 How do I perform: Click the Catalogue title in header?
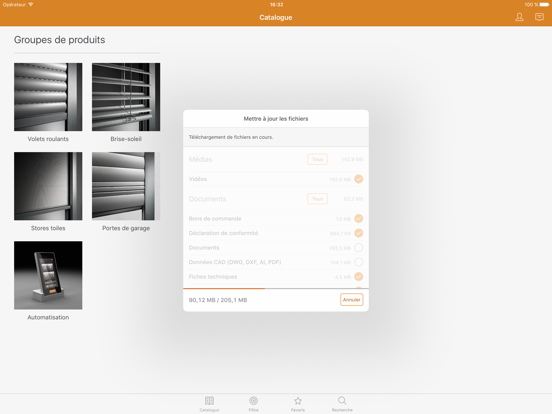[x=276, y=17]
